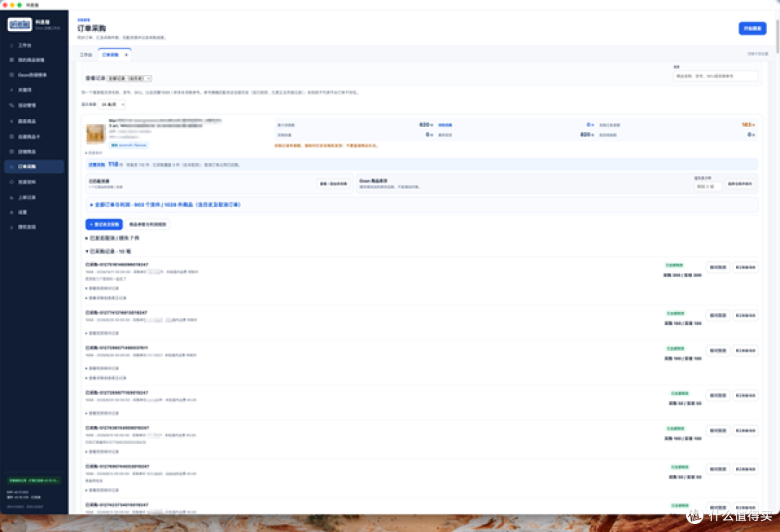Click the 店铺商品 sidebar icon

[12, 152]
